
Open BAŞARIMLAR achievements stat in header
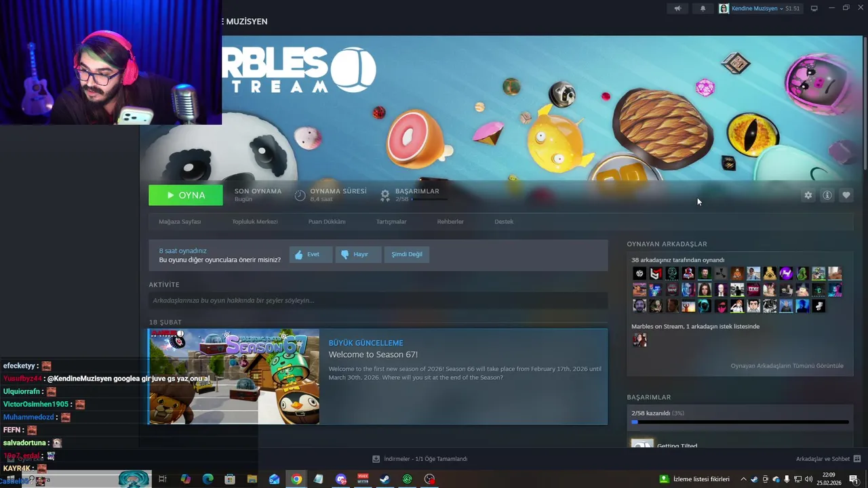tap(414, 195)
